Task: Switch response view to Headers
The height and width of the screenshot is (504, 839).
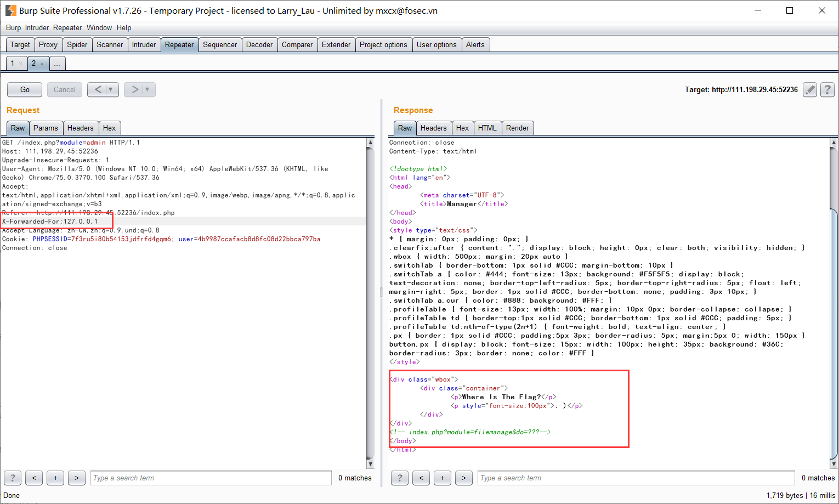Action: 434,128
